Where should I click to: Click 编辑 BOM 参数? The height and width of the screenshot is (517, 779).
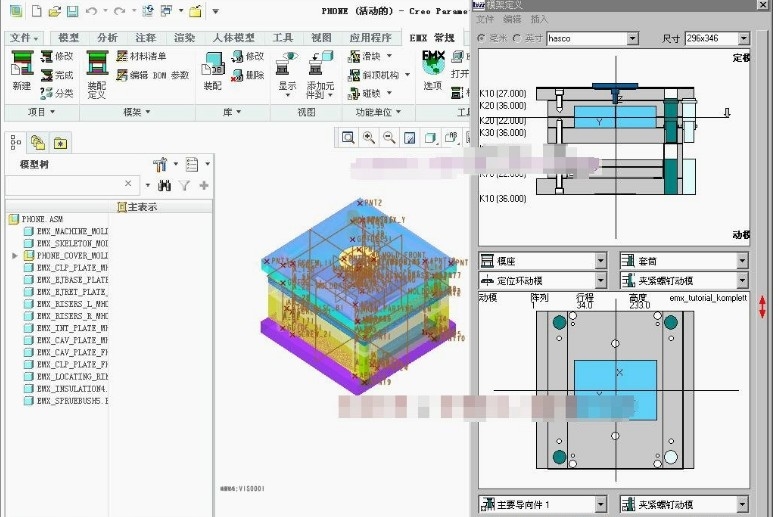point(153,75)
